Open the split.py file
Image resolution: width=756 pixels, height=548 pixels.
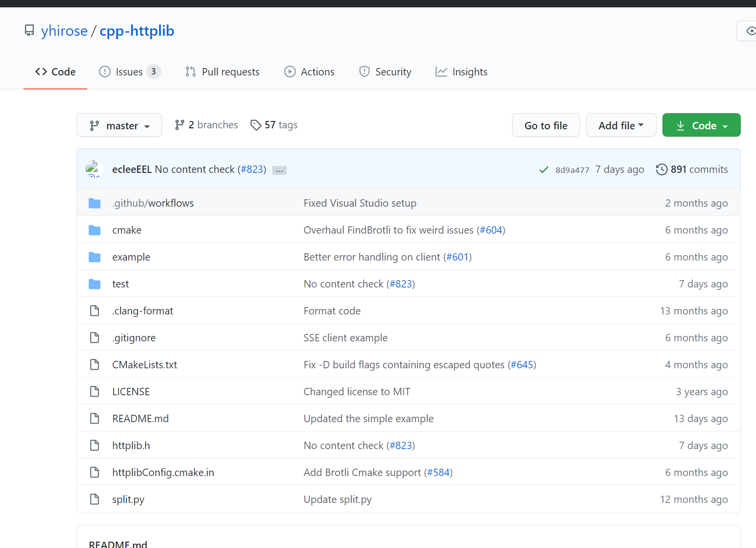click(128, 500)
